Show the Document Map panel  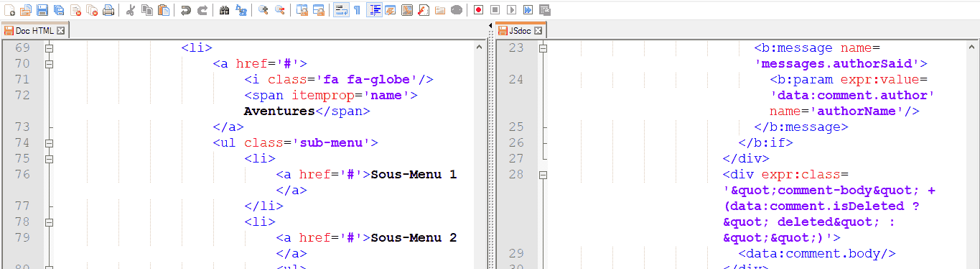coord(407,10)
